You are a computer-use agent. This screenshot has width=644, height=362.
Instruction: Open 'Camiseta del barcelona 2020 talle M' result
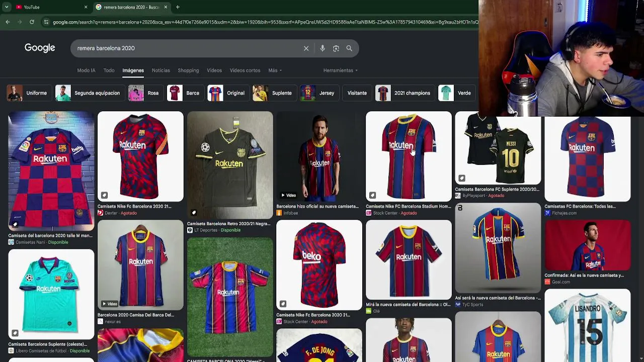click(x=50, y=235)
